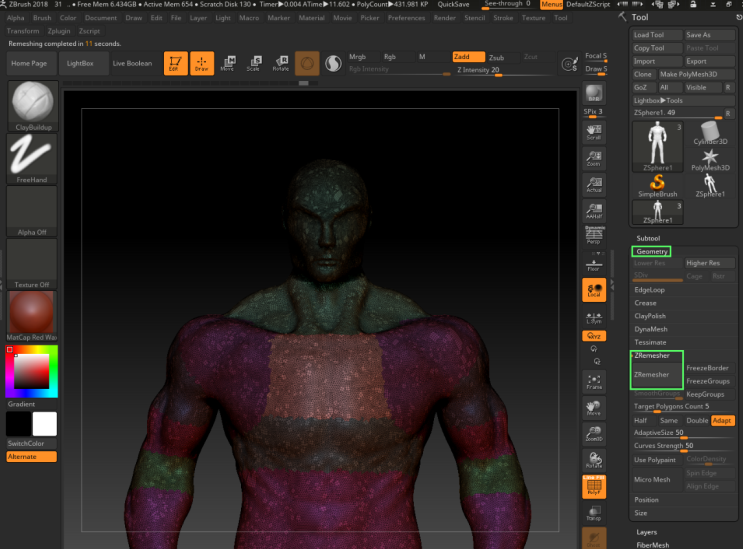The height and width of the screenshot is (549, 743).
Task: Click the QuickSave button
Action: [453, 4]
